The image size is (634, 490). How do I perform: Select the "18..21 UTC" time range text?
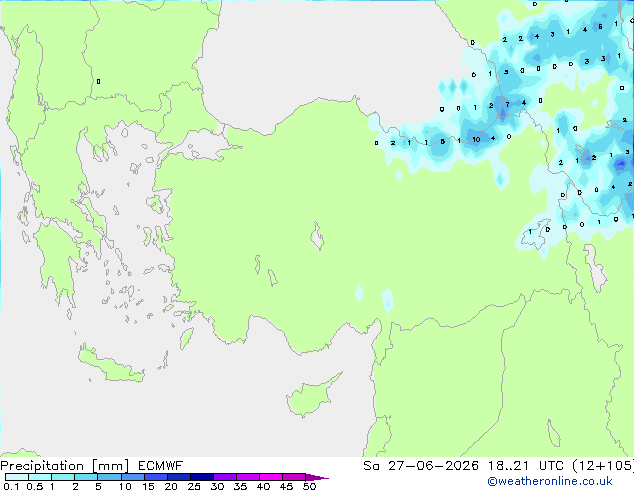click(x=525, y=466)
